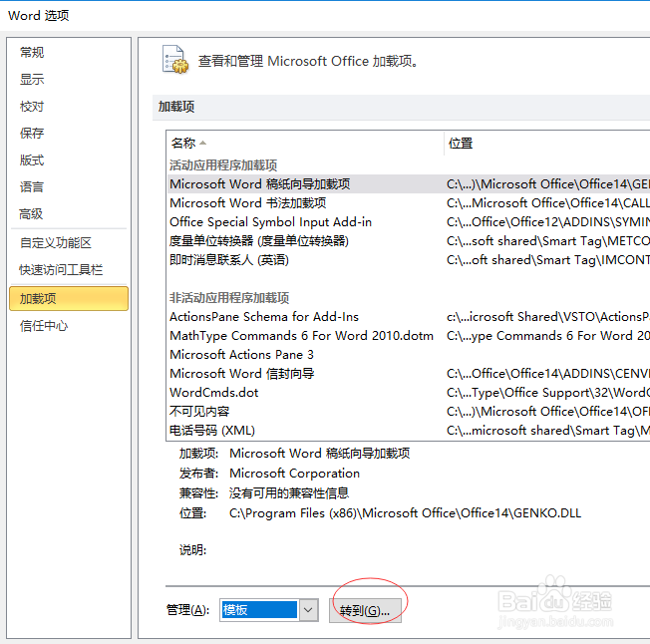Select the 版式 category
Screen dimensions: 650x644
(32, 160)
